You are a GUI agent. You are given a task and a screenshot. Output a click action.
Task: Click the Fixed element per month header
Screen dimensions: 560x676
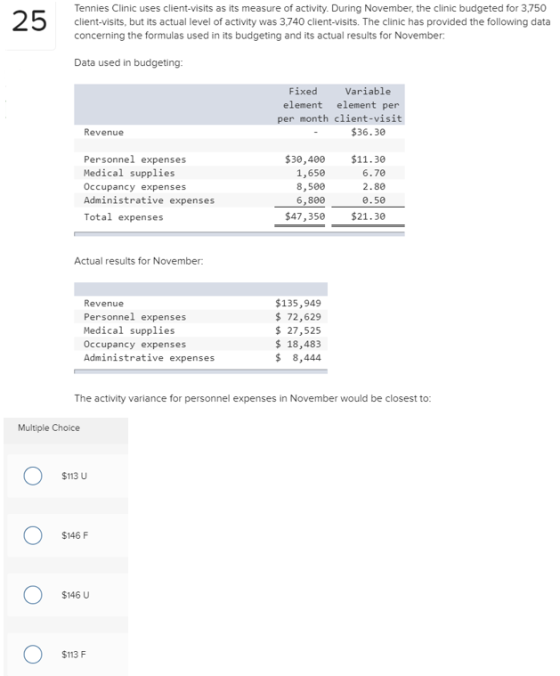(303, 105)
